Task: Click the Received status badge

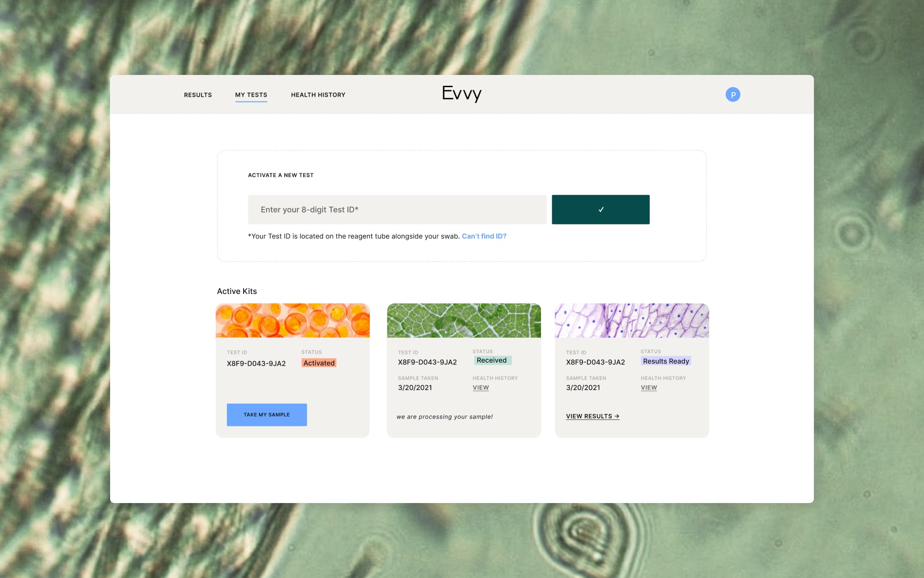Action: (x=492, y=360)
